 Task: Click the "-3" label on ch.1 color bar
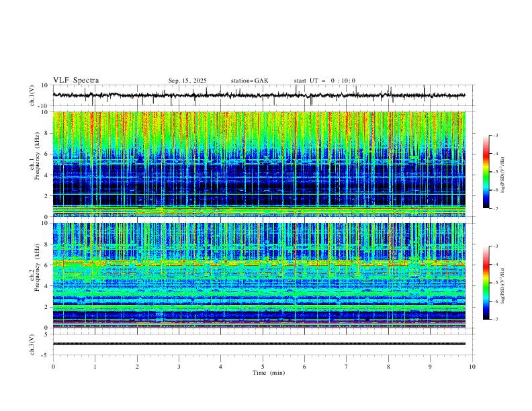coord(496,136)
